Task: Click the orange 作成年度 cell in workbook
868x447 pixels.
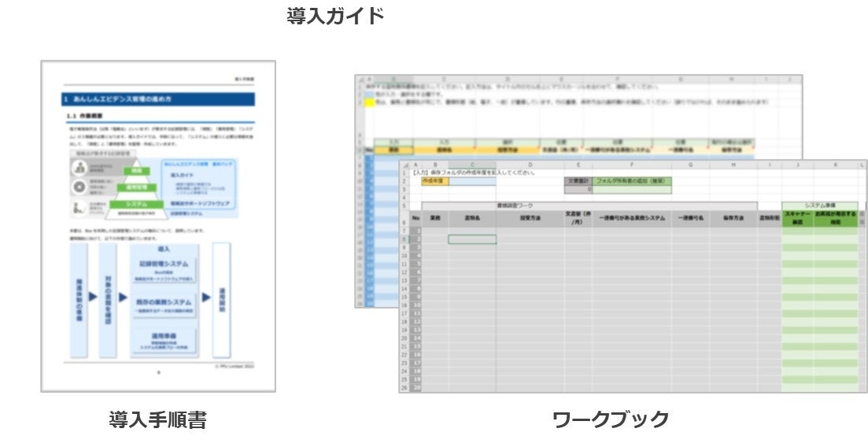Action: 435,181
